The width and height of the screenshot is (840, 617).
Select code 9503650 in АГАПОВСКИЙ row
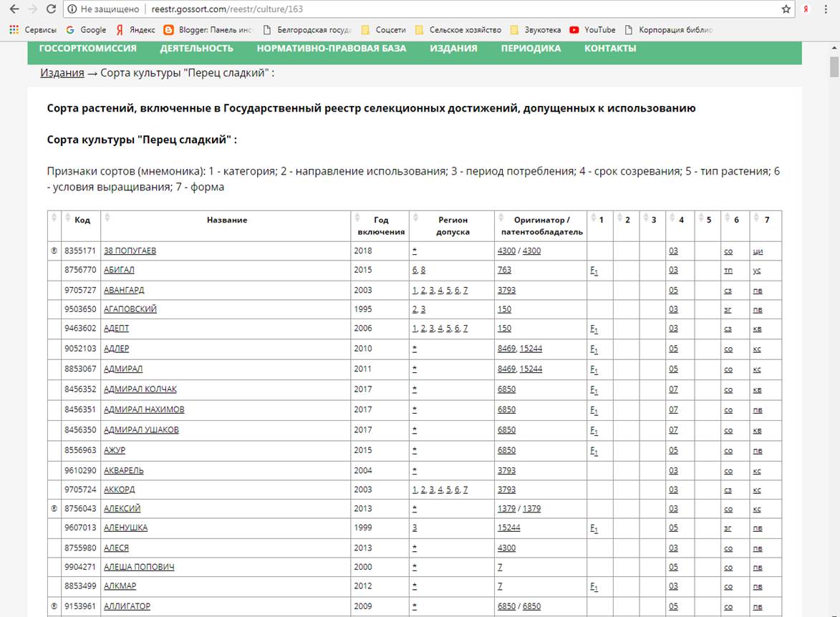pos(80,309)
